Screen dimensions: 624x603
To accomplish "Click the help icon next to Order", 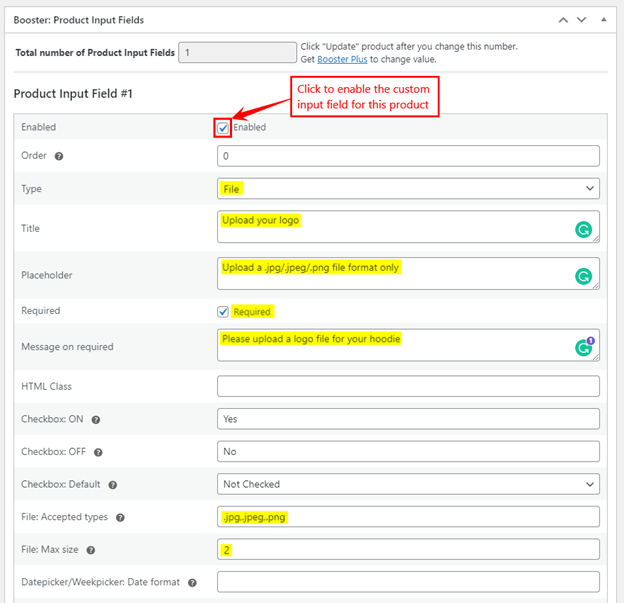I will click(59, 156).
